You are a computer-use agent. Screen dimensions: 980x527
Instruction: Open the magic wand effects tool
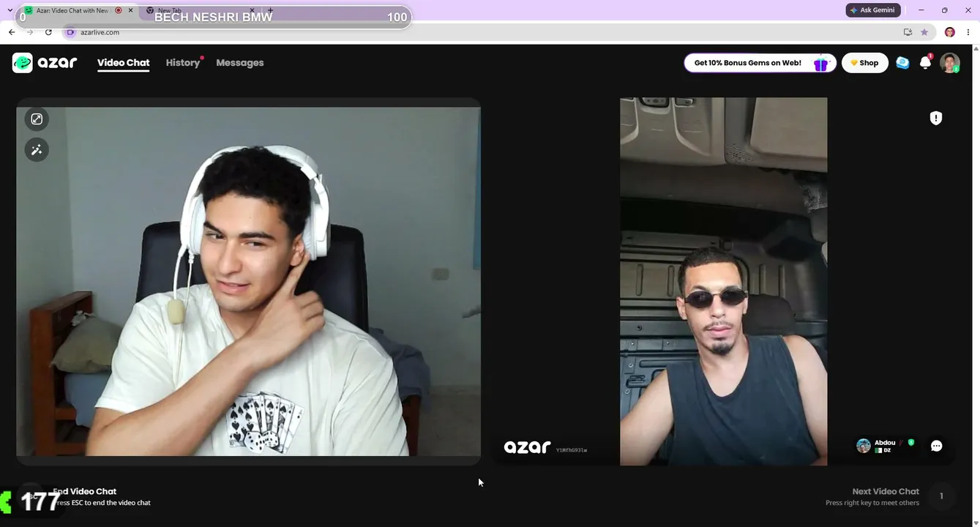coord(37,150)
